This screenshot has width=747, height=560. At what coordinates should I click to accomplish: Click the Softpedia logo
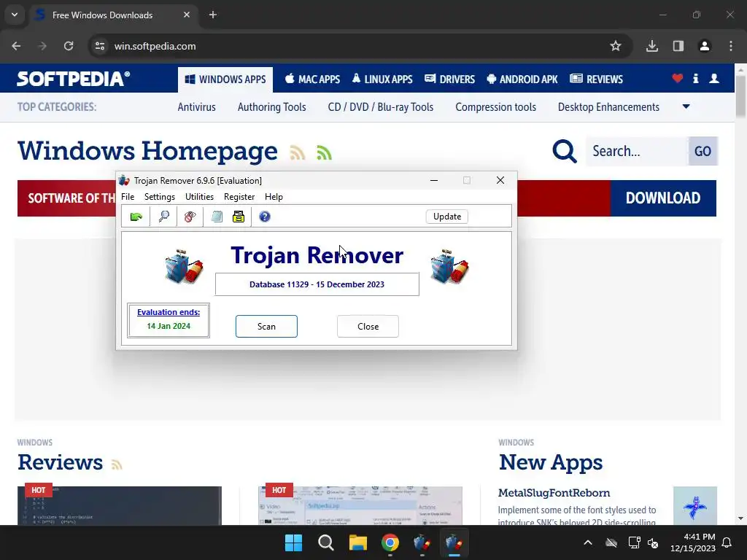click(x=74, y=79)
